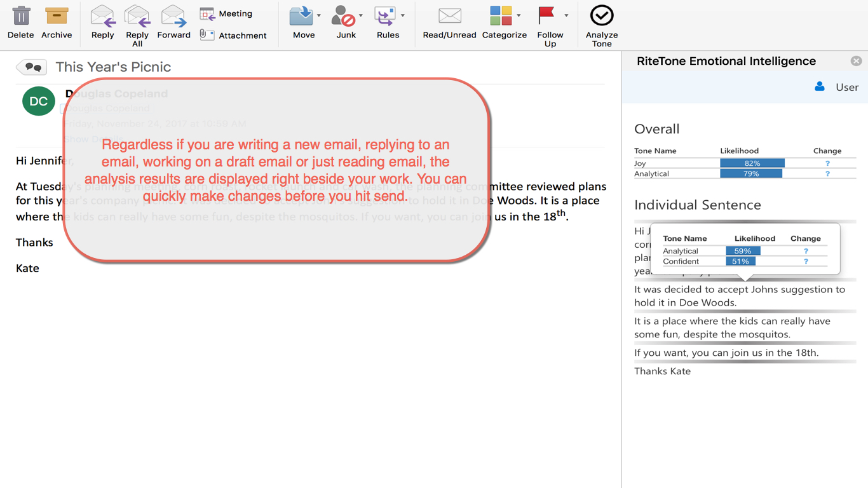
Task: View change help for overall Analytical tone
Action: (x=827, y=173)
